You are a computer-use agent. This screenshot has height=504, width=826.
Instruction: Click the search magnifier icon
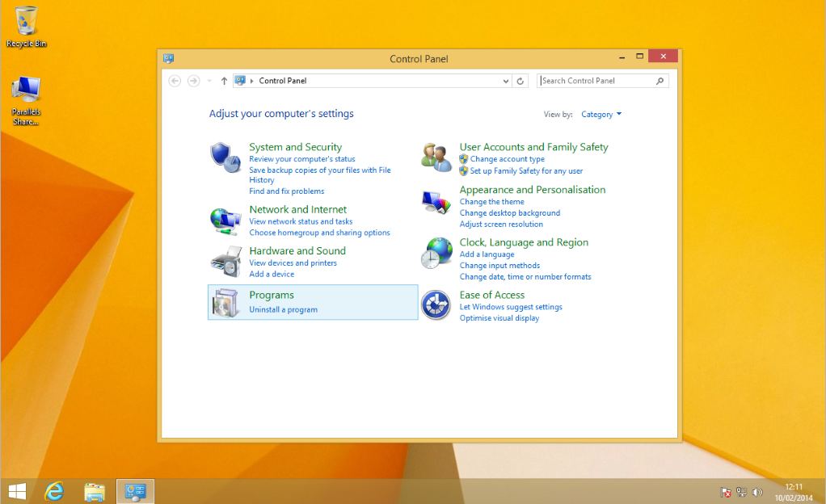coord(660,81)
